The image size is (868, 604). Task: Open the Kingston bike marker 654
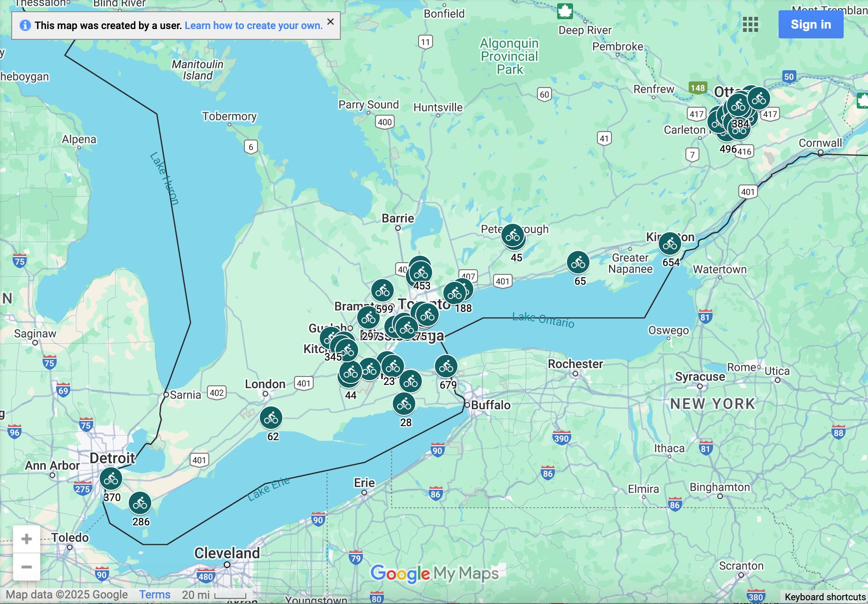click(x=670, y=243)
